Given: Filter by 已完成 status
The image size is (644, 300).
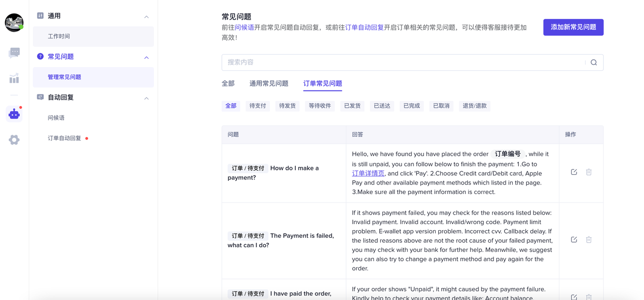Looking at the screenshot, I should pos(412,106).
